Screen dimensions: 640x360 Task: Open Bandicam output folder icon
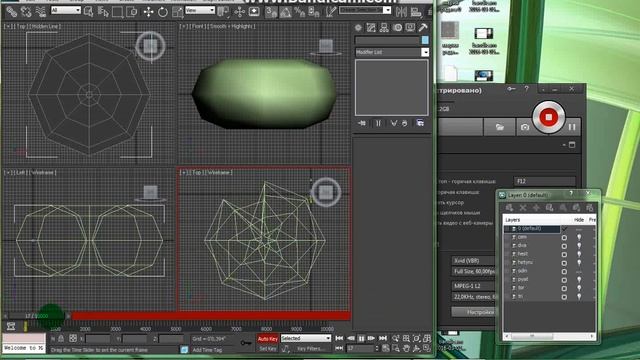500,127
